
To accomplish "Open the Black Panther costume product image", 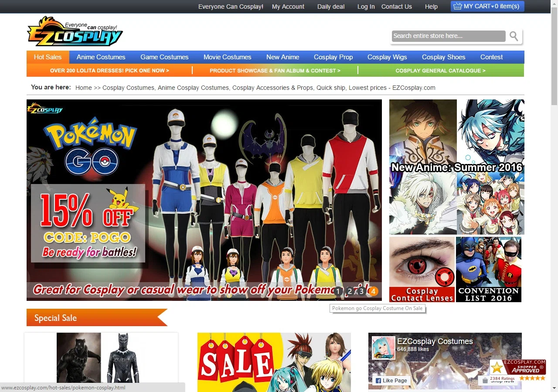I will tap(101, 358).
